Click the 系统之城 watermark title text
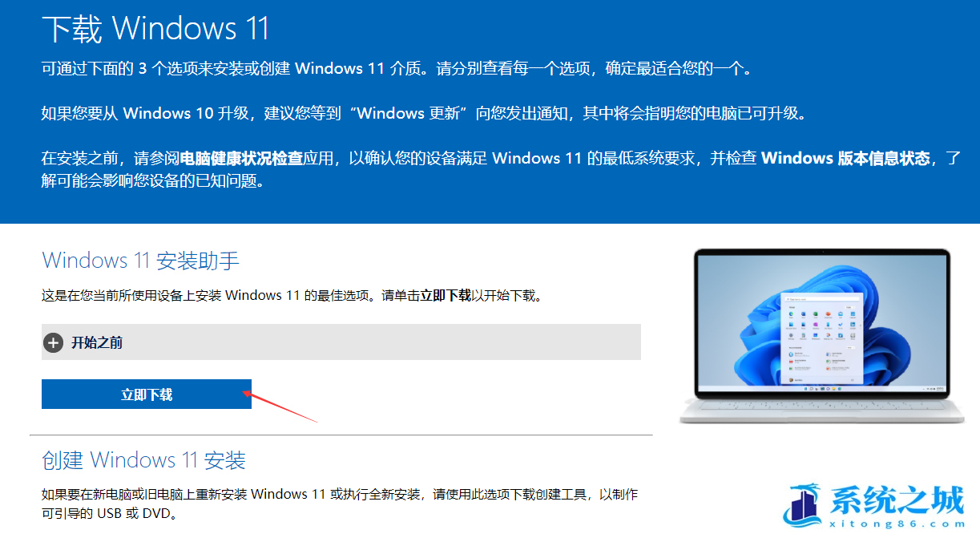This screenshot has height=534, width=980. pyautogui.click(x=896, y=500)
